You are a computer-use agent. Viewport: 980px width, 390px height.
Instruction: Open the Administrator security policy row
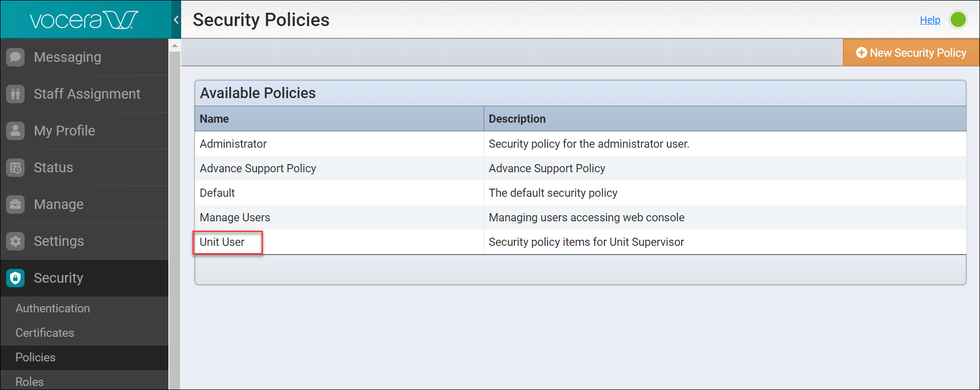pos(233,144)
